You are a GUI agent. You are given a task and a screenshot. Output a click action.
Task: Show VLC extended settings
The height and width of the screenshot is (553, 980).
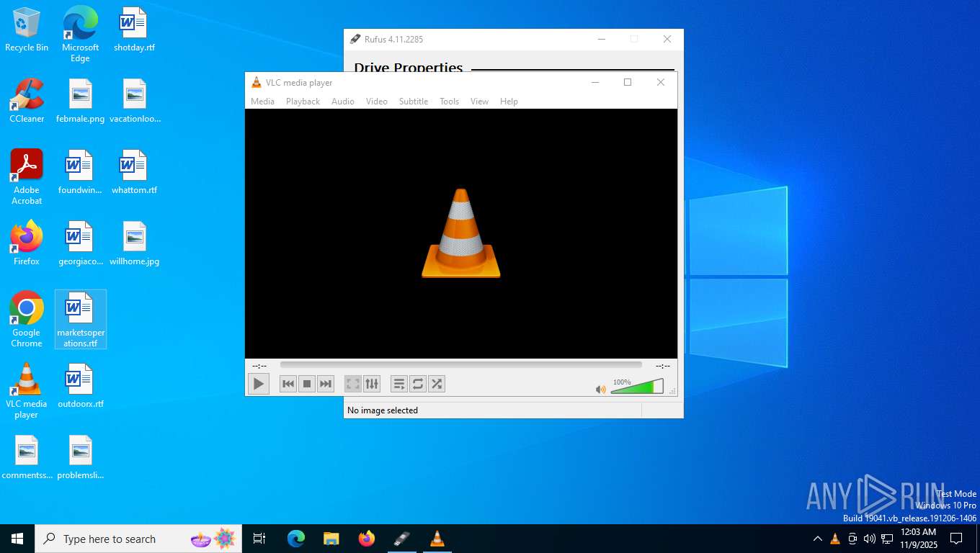pyautogui.click(x=372, y=384)
